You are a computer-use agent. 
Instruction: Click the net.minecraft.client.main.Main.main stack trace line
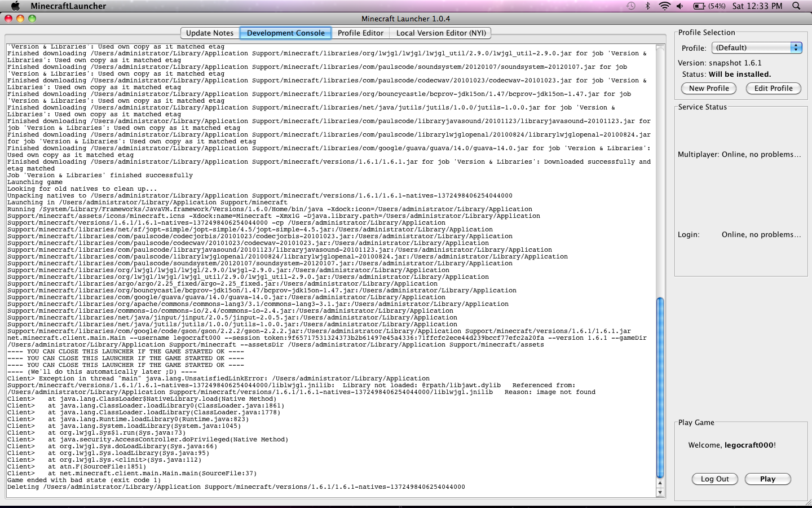pyautogui.click(x=132, y=474)
